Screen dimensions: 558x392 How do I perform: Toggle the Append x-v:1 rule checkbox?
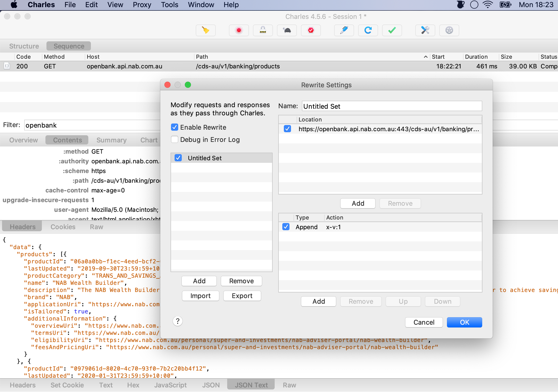pos(286,227)
